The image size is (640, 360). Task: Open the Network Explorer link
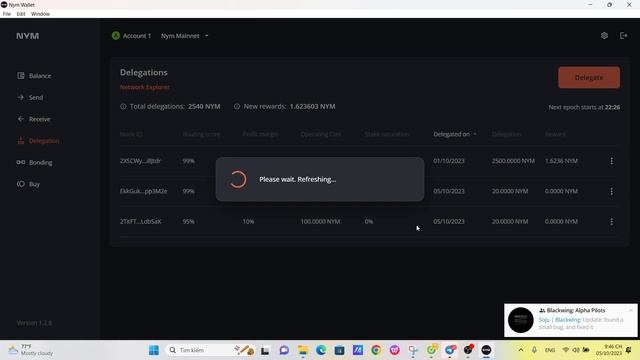tap(144, 87)
